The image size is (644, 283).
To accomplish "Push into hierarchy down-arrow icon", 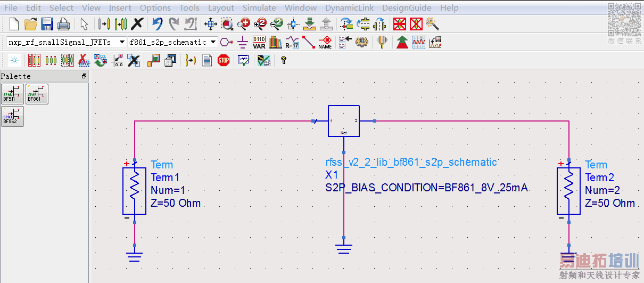I will (310, 24).
